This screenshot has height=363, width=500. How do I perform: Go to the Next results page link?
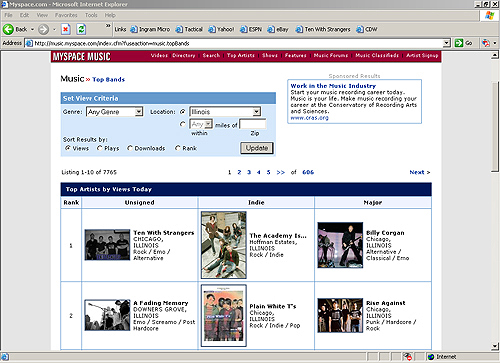tap(420, 172)
